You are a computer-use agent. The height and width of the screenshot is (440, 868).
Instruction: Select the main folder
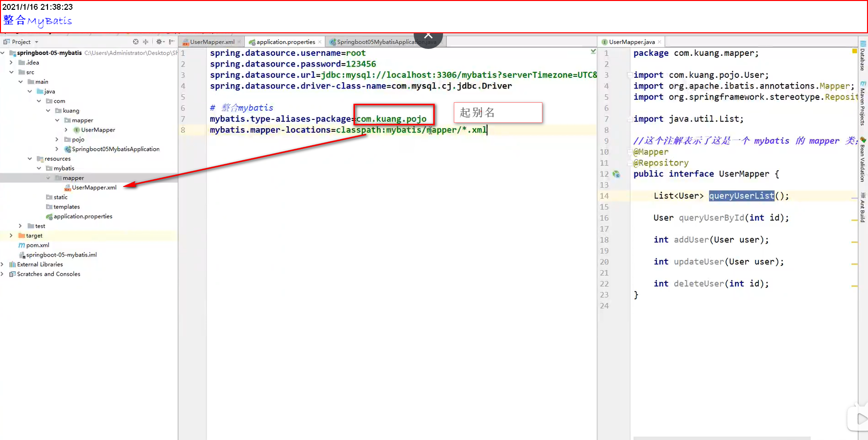(42, 82)
